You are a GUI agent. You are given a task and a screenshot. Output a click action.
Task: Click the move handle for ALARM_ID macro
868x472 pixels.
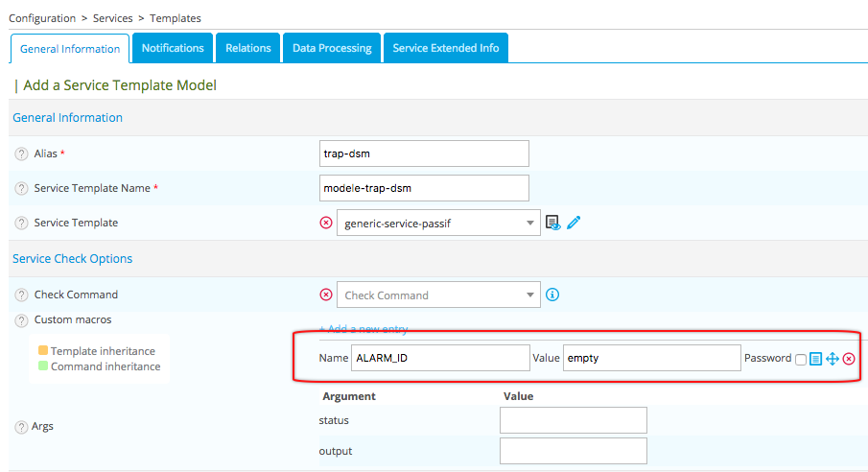832,359
